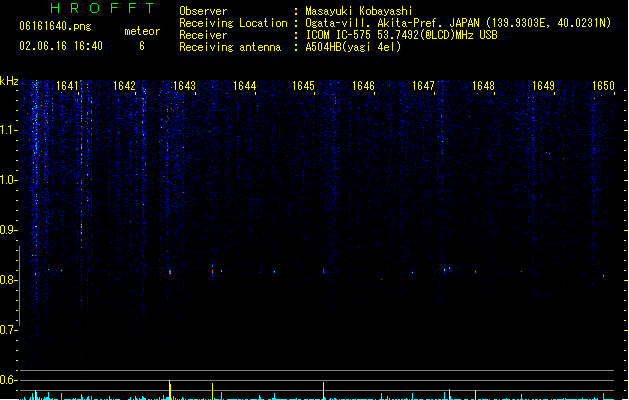Click the 1644 time axis label
The width and height of the screenshot is (629, 400).
(245, 86)
